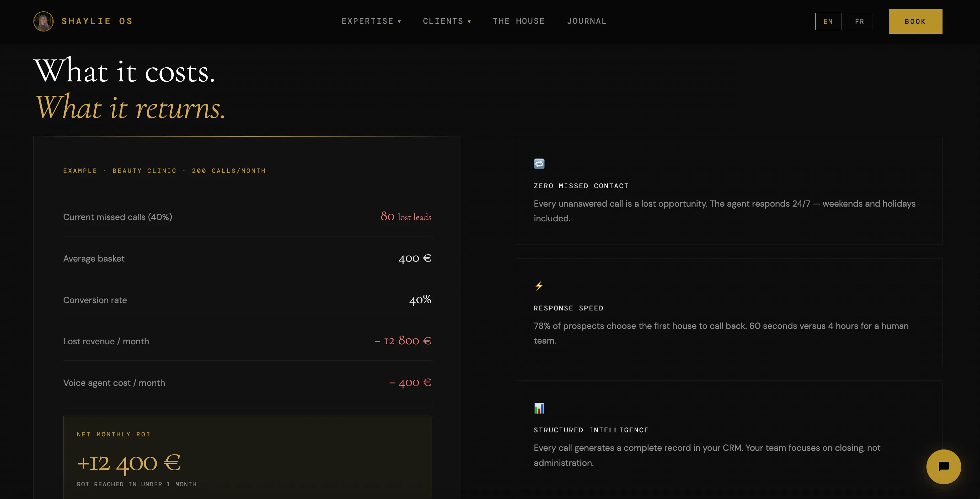Click the '78% of prospects' description text
The height and width of the screenshot is (499, 980).
pyautogui.click(x=721, y=333)
